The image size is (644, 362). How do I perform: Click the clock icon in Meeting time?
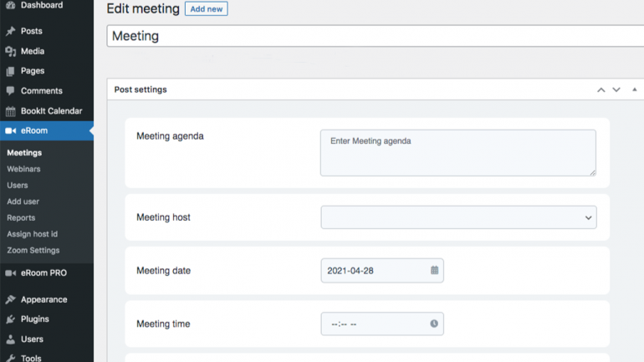(434, 324)
